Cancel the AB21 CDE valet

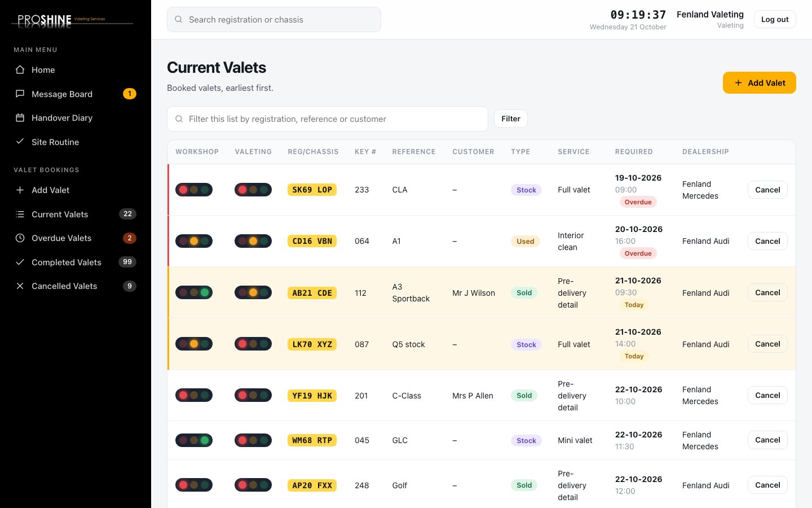point(767,292)
